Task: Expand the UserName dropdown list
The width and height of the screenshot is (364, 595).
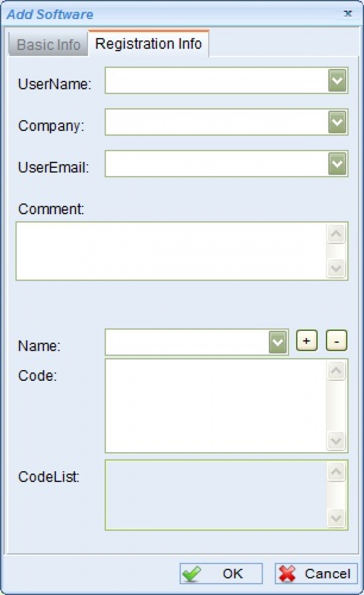Action: point(337,81)
